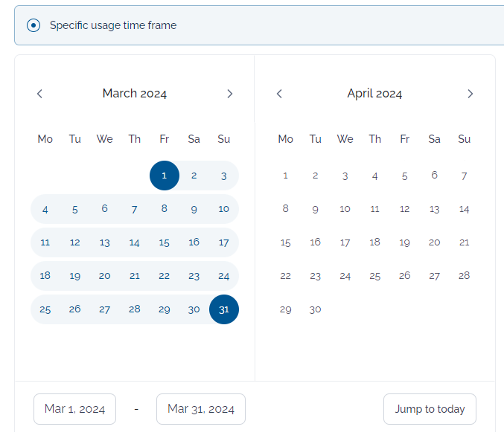Select March 1 start date circle

(x=165, y=176)
